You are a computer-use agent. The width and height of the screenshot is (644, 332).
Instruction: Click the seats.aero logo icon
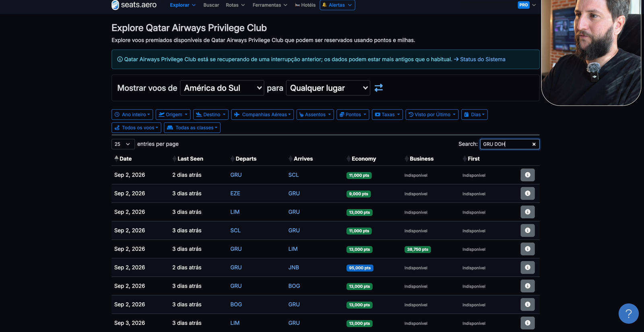115,5
